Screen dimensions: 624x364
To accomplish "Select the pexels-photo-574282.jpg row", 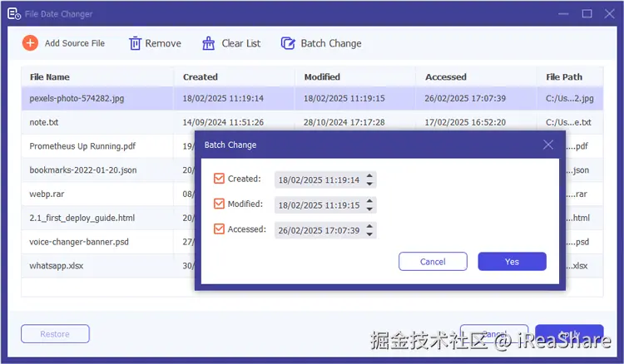I will tap(312, 98).
